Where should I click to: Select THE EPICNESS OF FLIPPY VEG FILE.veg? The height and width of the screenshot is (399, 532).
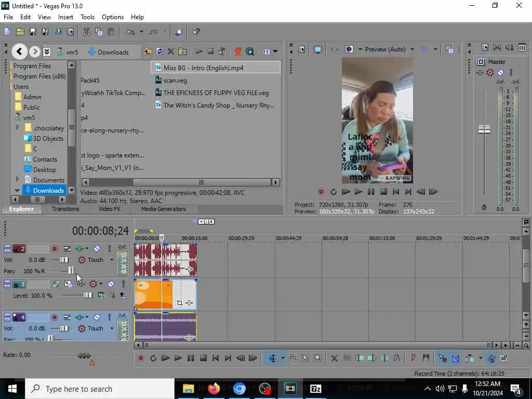click(212, 92)
